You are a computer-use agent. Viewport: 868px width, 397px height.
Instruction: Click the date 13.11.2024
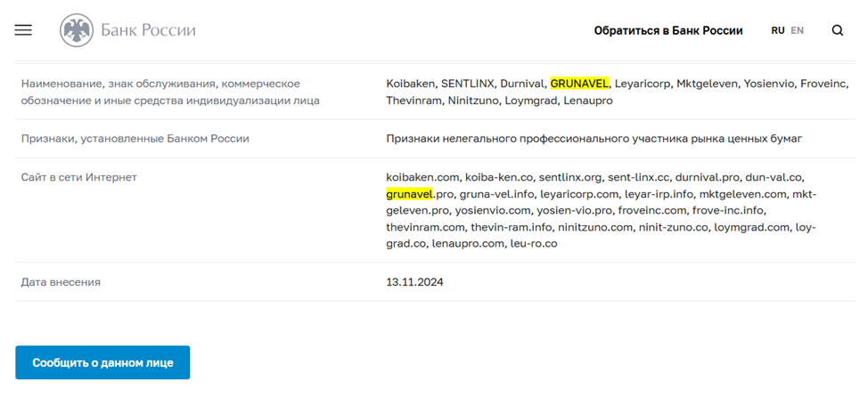click(x=414, y=282)
